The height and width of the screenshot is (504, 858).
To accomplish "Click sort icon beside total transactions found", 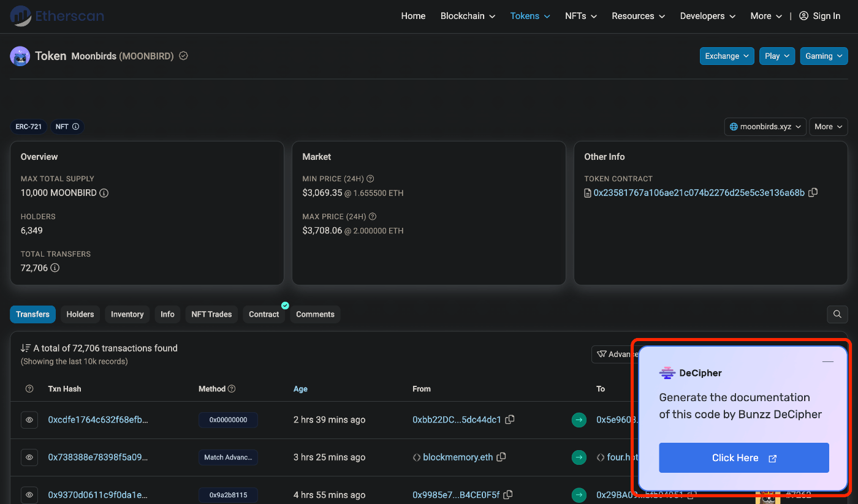I will [x=26, y=348].
